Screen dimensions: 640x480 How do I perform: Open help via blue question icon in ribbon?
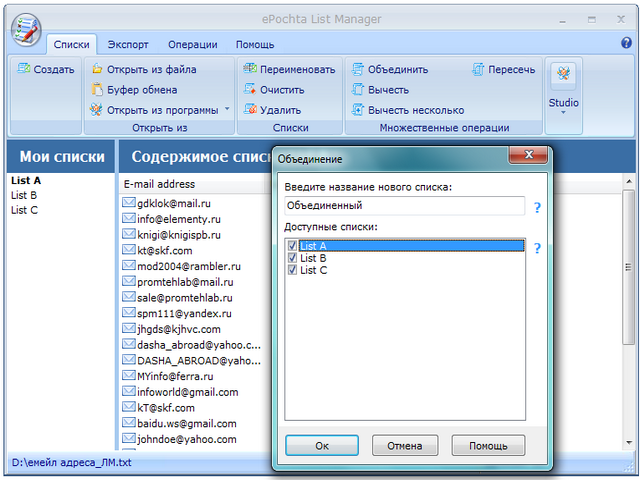coord(626,43)
